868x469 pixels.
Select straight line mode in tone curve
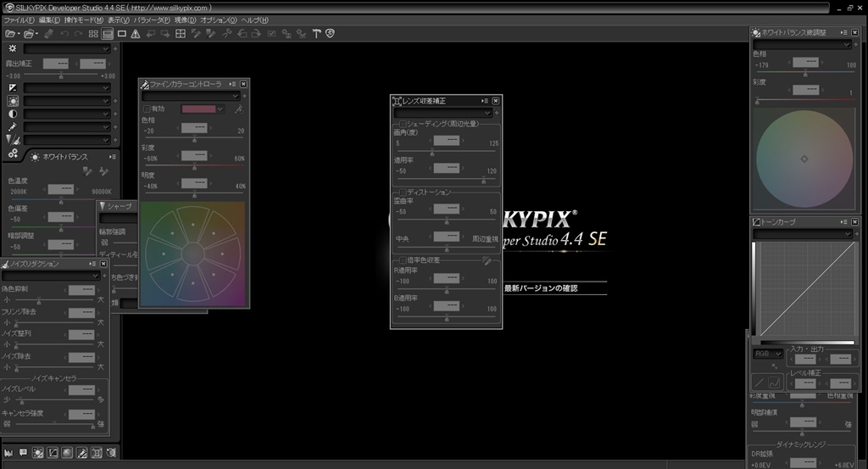pos(759,382)
